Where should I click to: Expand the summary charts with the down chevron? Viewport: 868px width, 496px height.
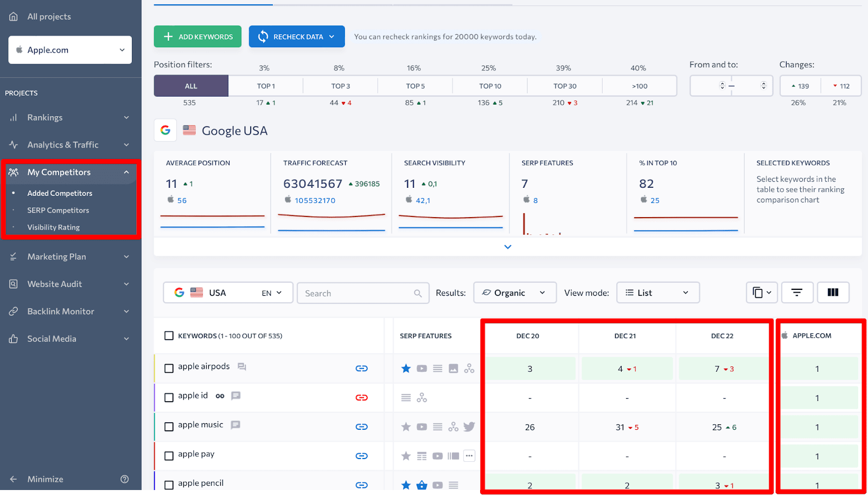(x=508, y=247)
